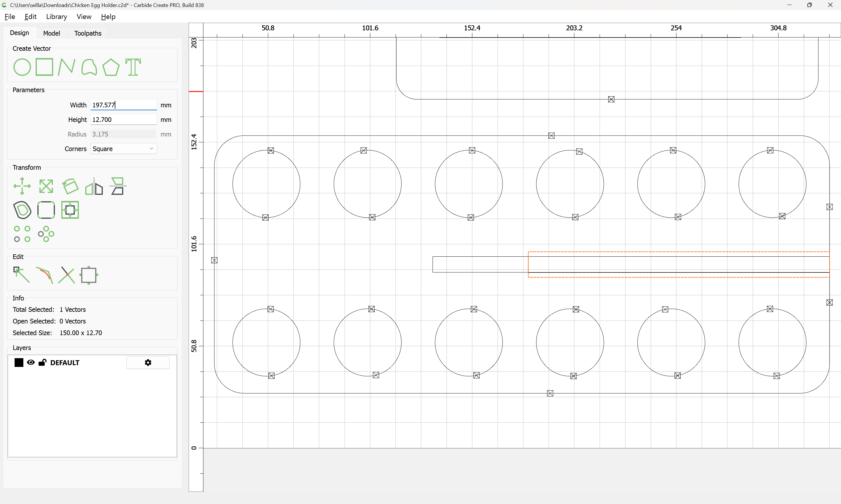Select the Circle vector tool
841x504 pixels.
[22, 67]
